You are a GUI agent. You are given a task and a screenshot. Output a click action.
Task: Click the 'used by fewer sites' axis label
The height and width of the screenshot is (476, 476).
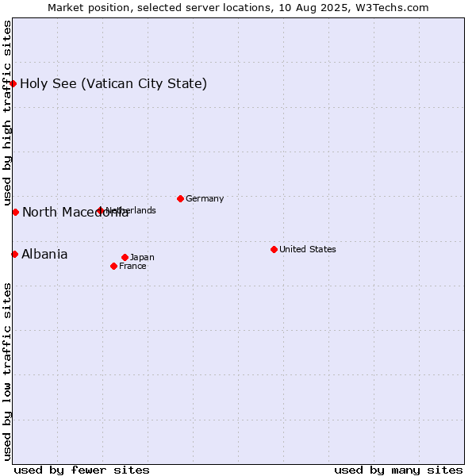[x=82, y=470]
